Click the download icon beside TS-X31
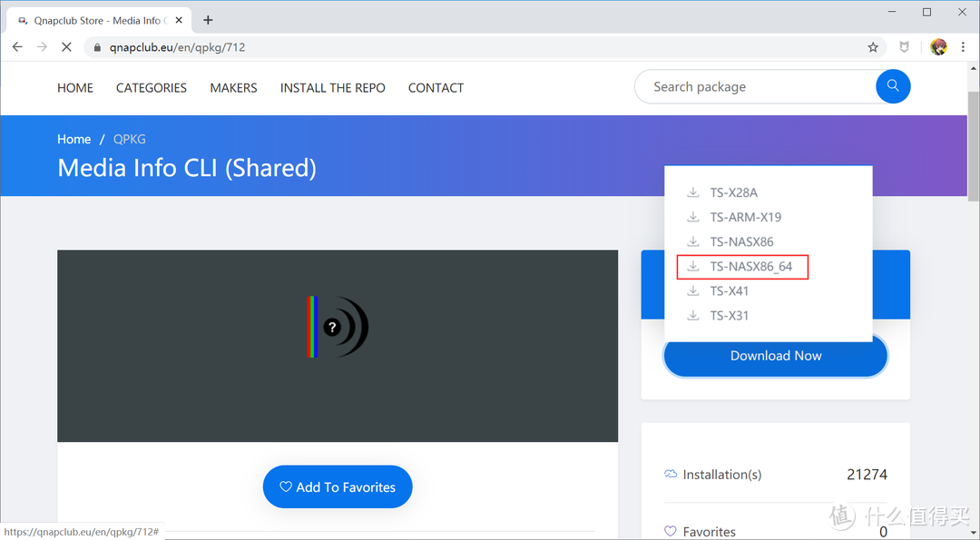Viewport: 980px width, 540px height. [x=693, y=315]
